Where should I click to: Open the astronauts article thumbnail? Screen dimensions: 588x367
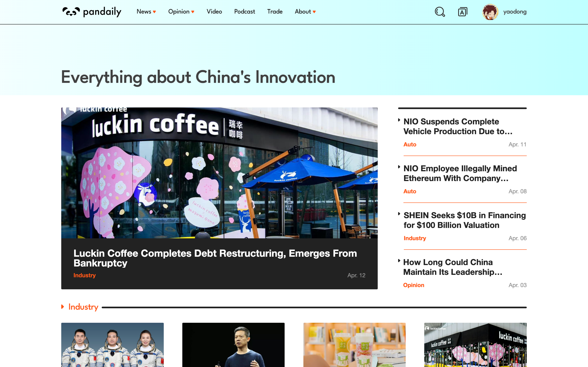click(x=112, y=345)
